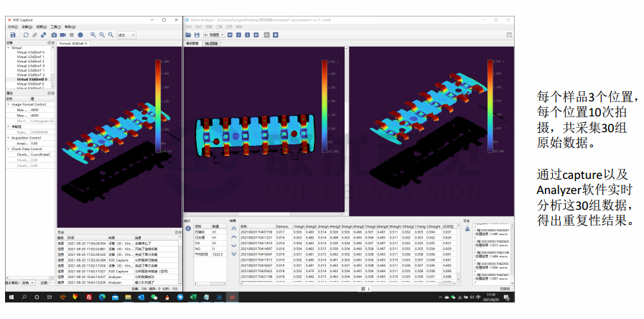This screenshot has width=644, height=319.
Task: Click the round record button in capture toolbar
Action: 80,34
